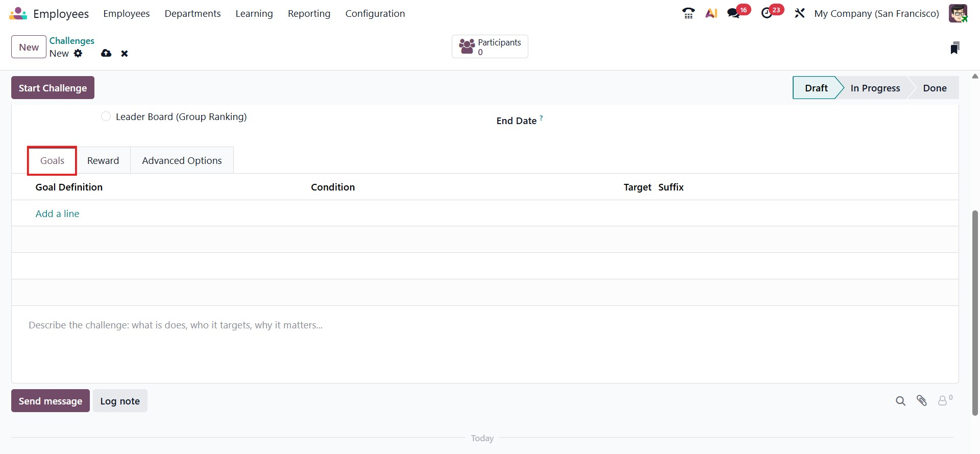
Task: Launch the AI assistant icon
Action: [712, 13]
